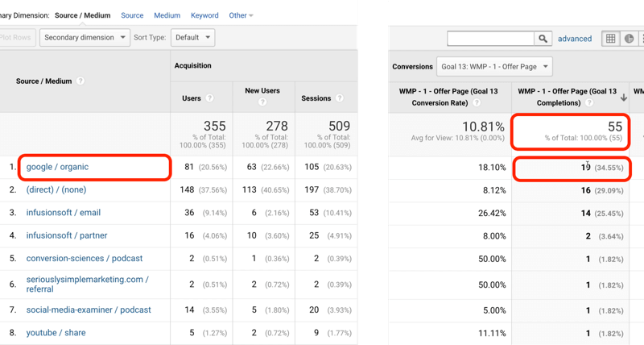The width and height of the screenshot is (644, 345).
Task: Click 26.42% conversion rate cell
Action: point(492,214)
